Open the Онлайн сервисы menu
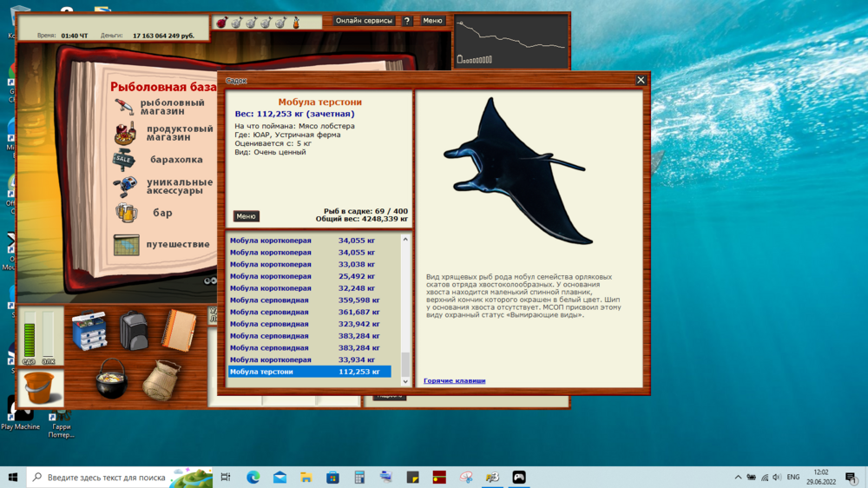The height and width of the screenshot is (488, 868). [365, 21]
